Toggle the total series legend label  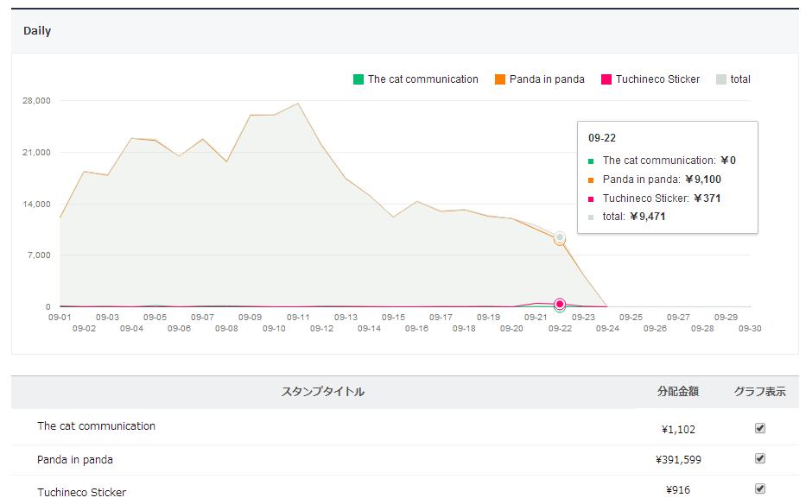740,79
